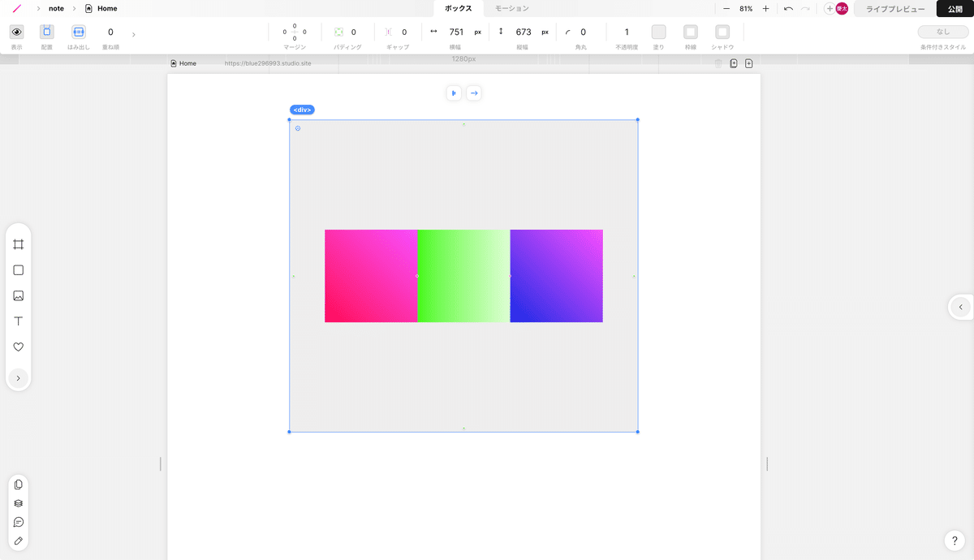974x560 pixels.
Task: Set horizontal direction arrow icon above box
Action: pos(474,93)
